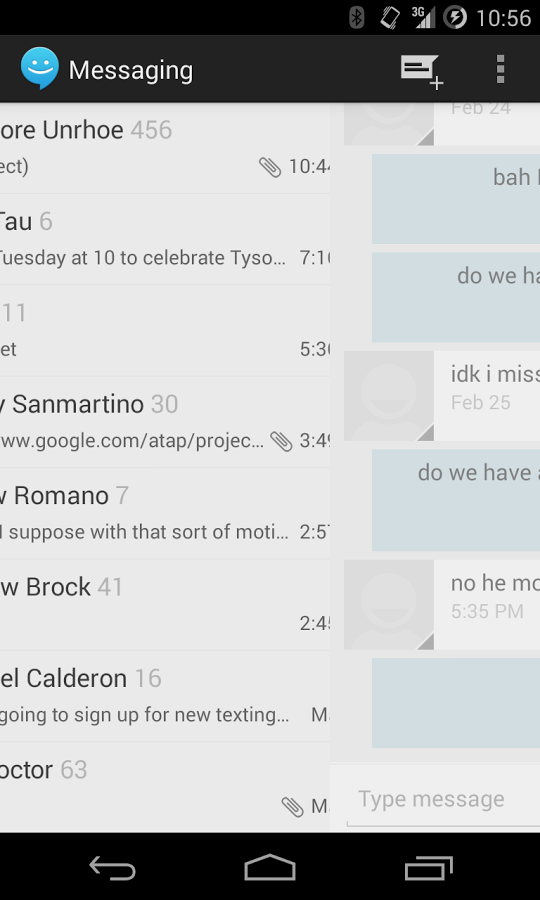Open the three-dot overflow menu
Screen dimensions: 540x900
tap(500, 69)
